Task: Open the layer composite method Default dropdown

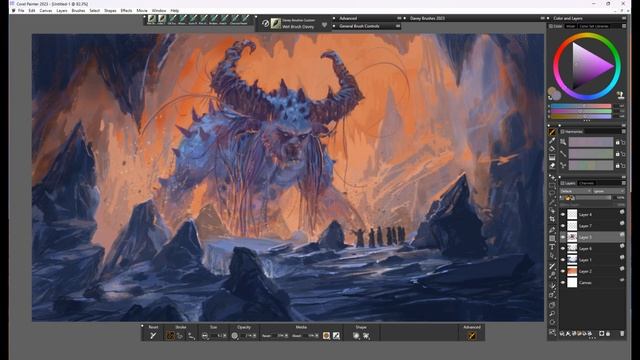Action: [576, 191]
